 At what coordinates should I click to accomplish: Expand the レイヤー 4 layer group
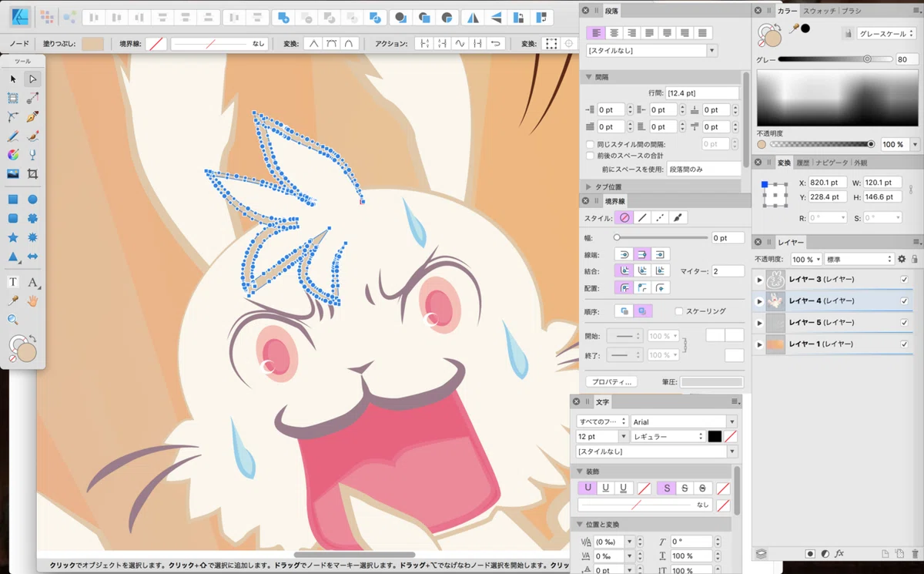[760, 301]
